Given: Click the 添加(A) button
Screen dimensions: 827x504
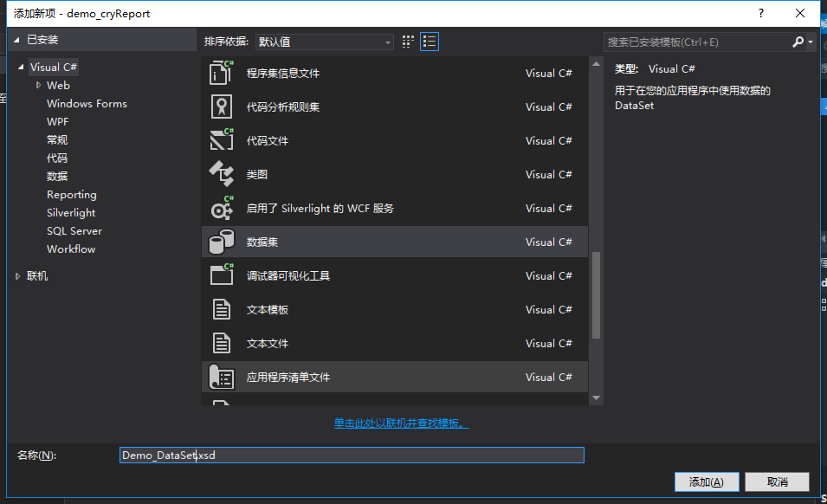Looking at the screenshot, I should (707, 481).
